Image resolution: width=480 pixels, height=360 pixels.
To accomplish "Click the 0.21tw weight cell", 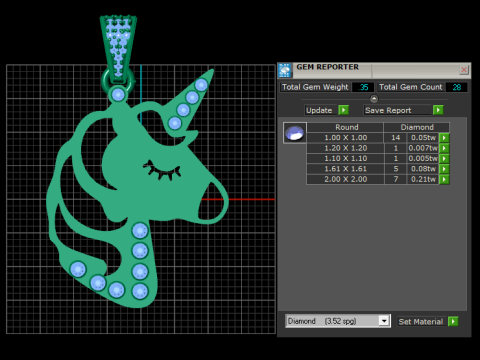I will click(423, 179).
